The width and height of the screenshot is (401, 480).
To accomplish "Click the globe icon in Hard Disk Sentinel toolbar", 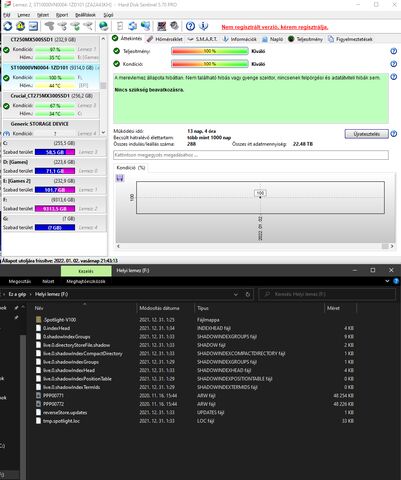I will (104, 26).
